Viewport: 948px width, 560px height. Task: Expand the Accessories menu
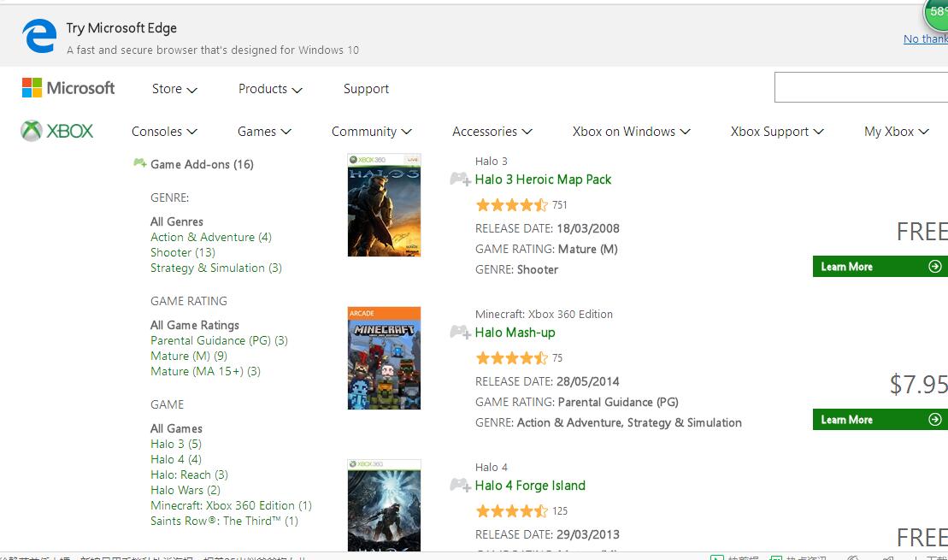point(492,131)
